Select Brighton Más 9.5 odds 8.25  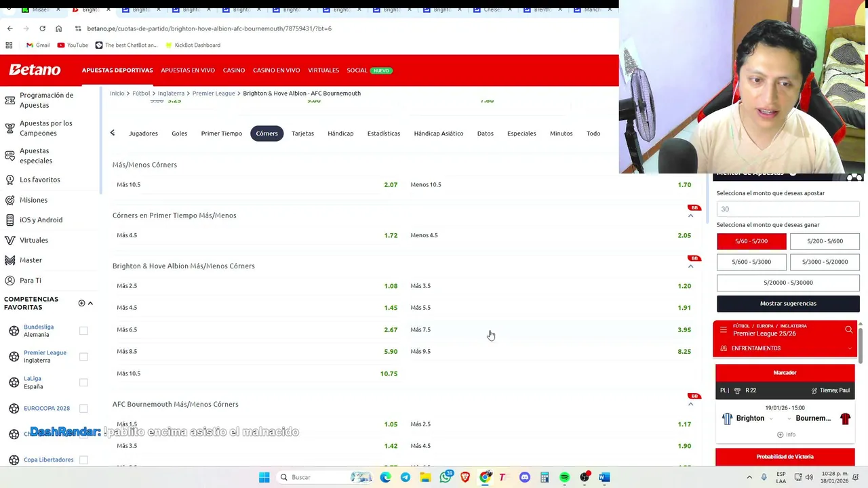(x=551, y=351)
